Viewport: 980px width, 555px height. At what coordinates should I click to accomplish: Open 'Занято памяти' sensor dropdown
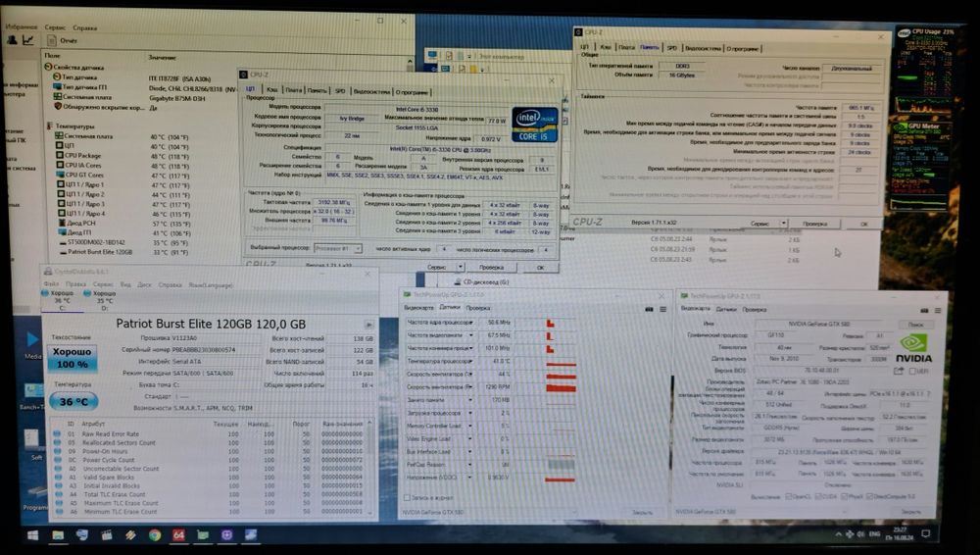pos(470,400)
